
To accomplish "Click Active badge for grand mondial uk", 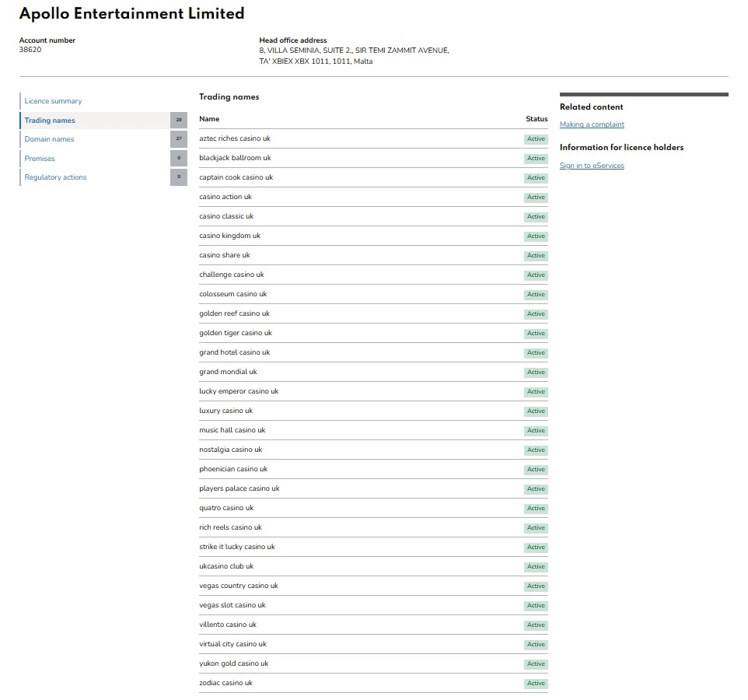I will pyautogui.click(x=537, y=373).
